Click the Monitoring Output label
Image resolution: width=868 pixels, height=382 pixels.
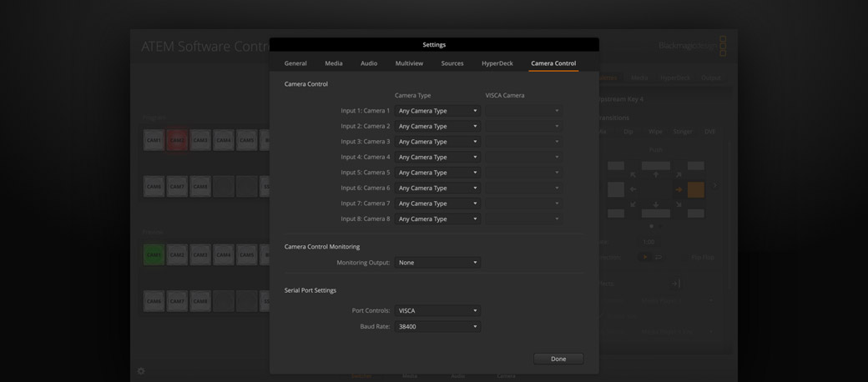[363, 263]
